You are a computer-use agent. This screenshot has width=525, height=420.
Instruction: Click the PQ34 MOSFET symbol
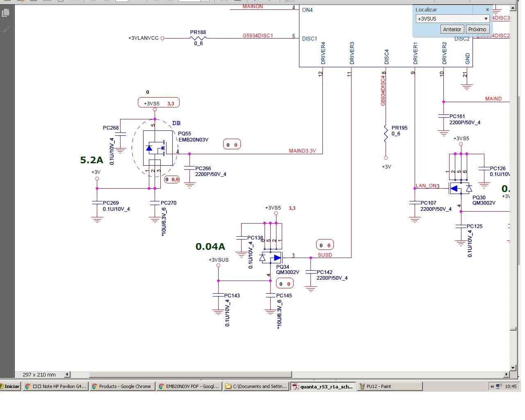(x=271, y=258)
